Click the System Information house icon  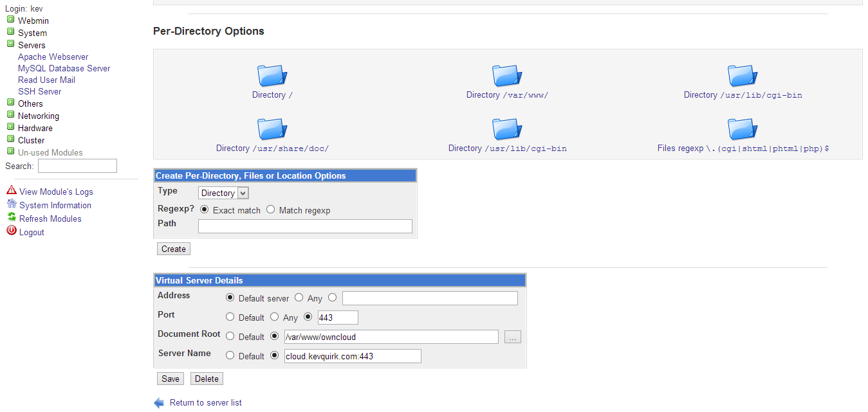(12, 204)
